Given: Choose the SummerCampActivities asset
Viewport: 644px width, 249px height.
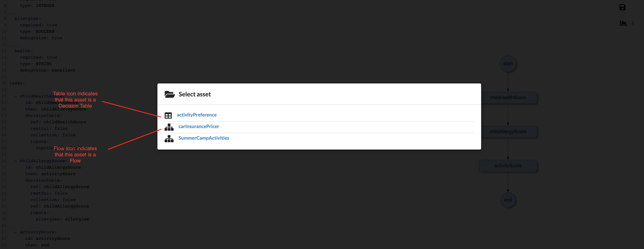Looking at the screenshot, I should click(x=203, y=138).
